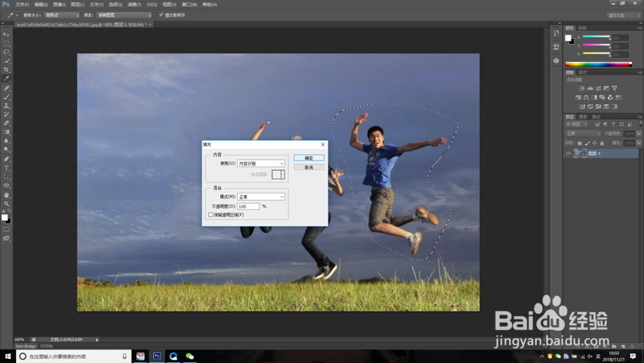
Task: Lock image pixels brush icon
Action: pos(587,143)
